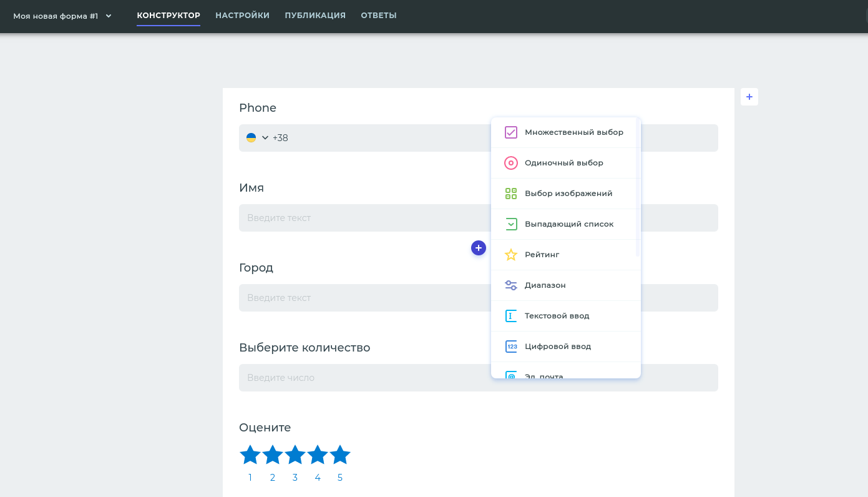Click the Выпадающий список icon

[511, 224]
